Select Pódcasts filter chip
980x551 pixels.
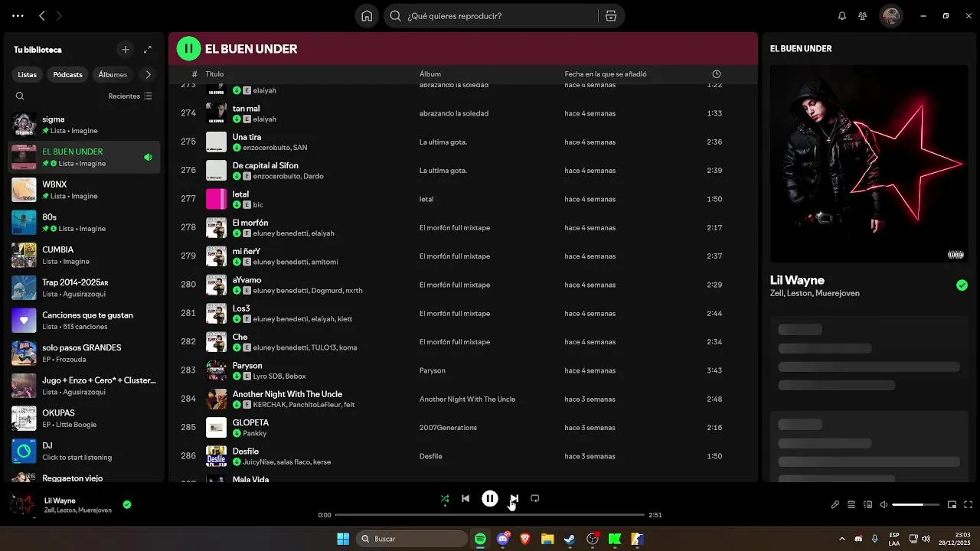(x=67, y=74)
